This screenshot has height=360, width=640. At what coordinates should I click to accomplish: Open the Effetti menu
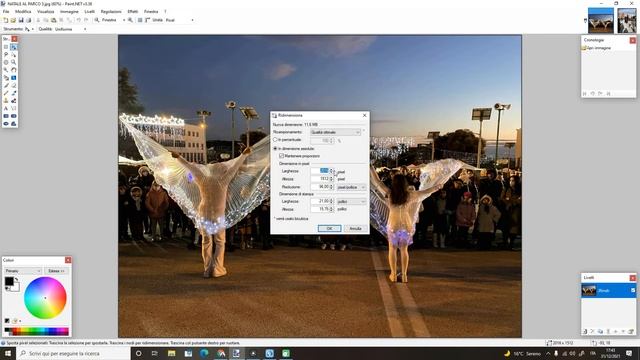[x=133, y=11]
